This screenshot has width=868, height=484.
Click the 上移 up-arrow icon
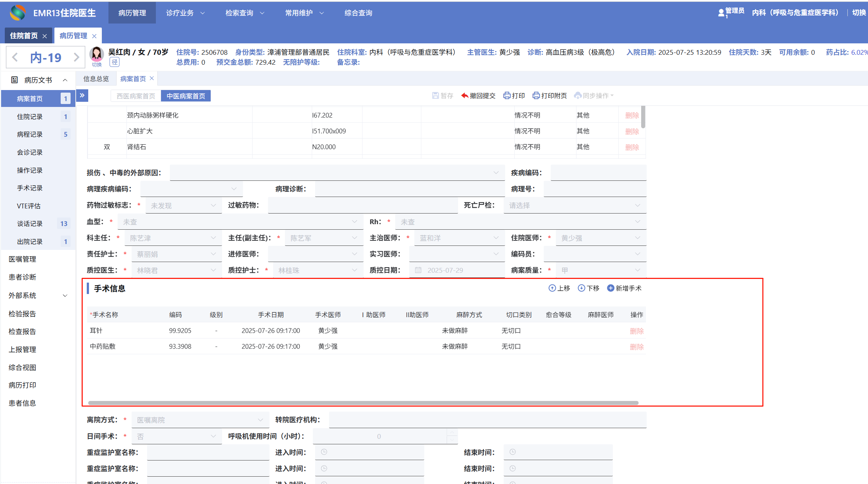[x=552, y=288]
